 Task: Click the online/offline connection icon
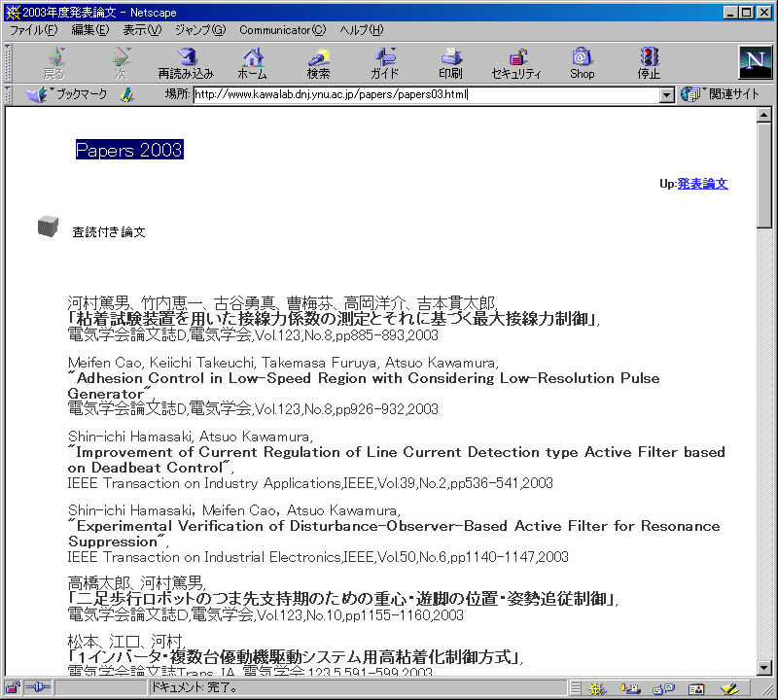click(38, 687)
